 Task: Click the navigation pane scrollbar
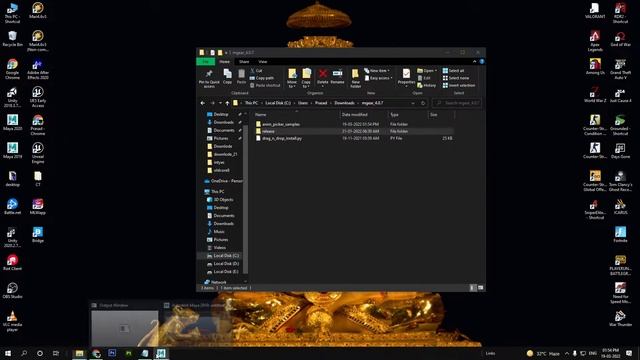[x=246, y=200]
